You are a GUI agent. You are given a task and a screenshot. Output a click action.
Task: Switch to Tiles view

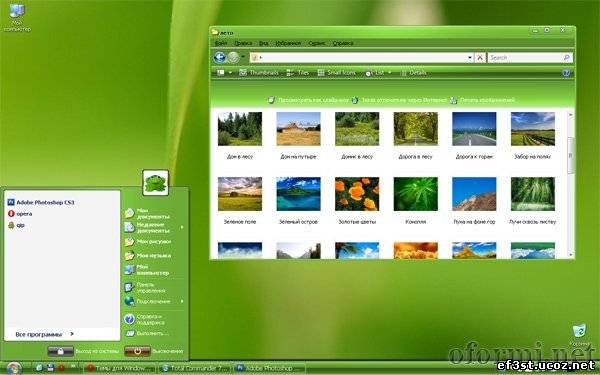pos(297,73)
